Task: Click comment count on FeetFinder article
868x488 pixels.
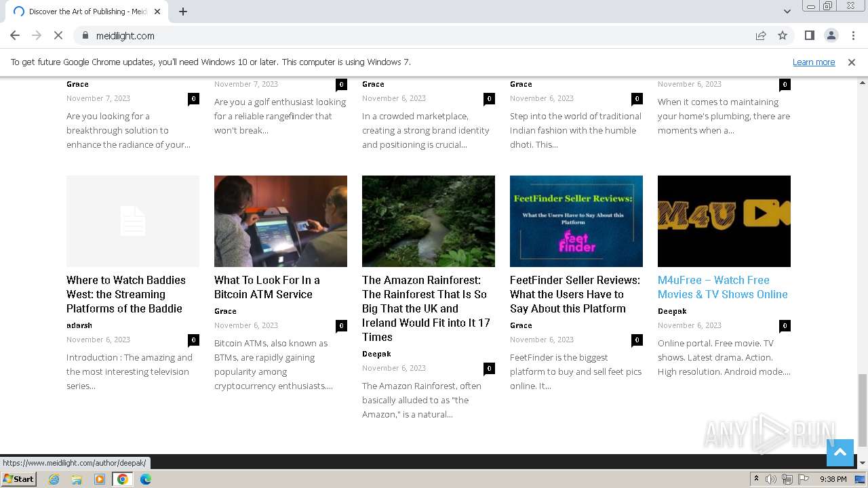Action: (637, 340)
